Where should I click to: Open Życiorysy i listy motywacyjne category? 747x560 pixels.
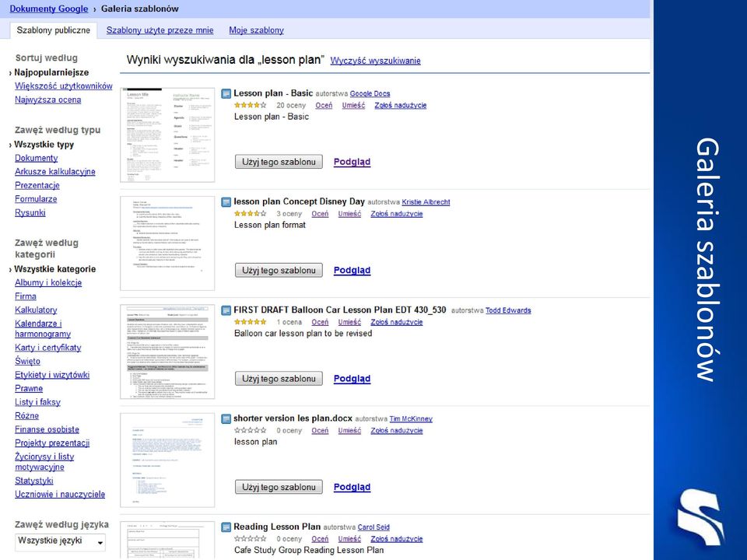44,462
